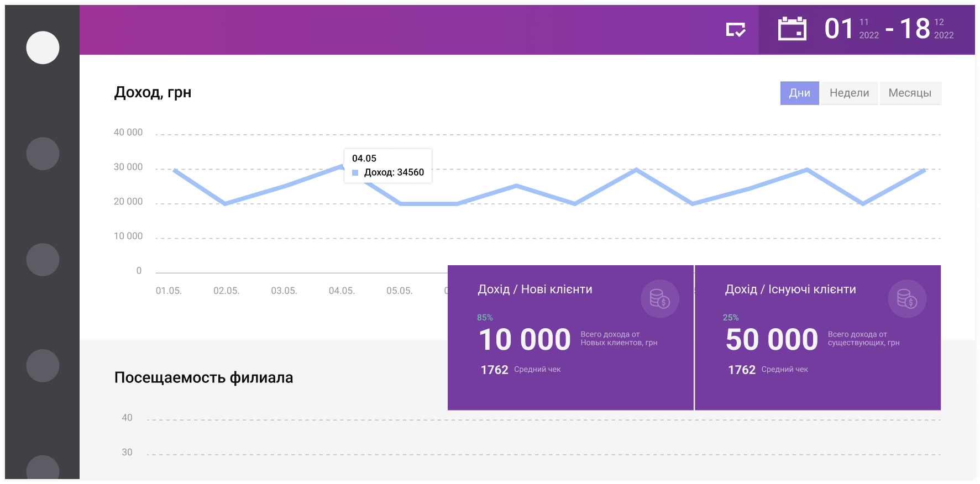Click the calendar icon in header
980x484 pixels.
[x=792, y=29]
